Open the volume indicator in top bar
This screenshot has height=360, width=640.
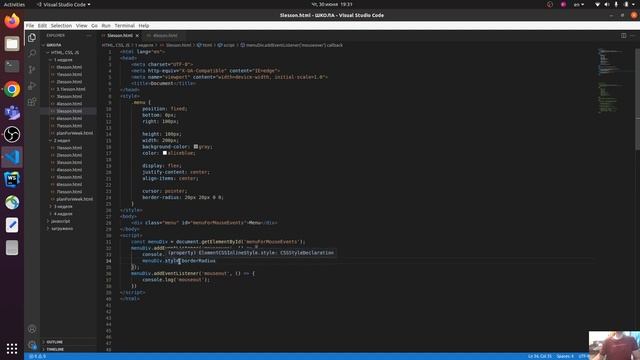[x=607, y=4]
